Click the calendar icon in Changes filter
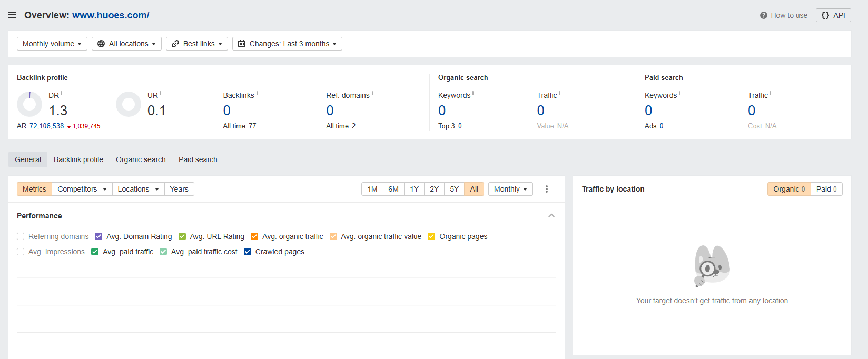This screenshot has height=359, width=868. [x=242, y=44]
